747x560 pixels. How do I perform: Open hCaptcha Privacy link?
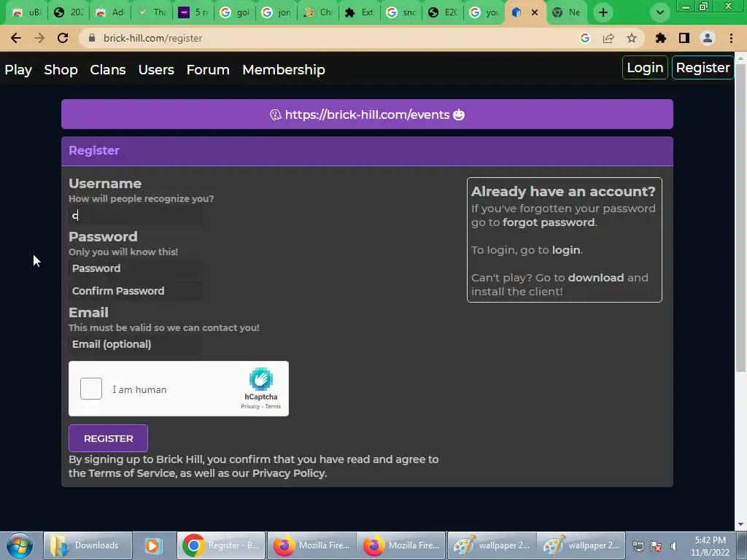[x=250, y=406]
